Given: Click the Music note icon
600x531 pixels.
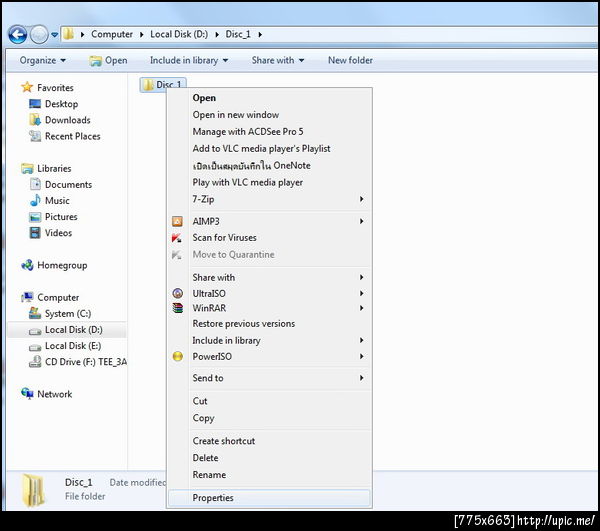Looking at the screenshot, I should 35,200.
